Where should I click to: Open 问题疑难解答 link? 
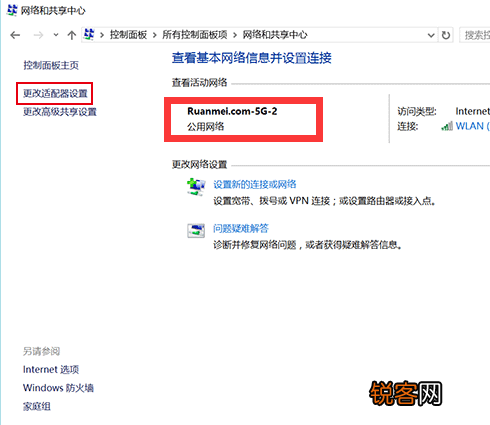click(241, 228)
